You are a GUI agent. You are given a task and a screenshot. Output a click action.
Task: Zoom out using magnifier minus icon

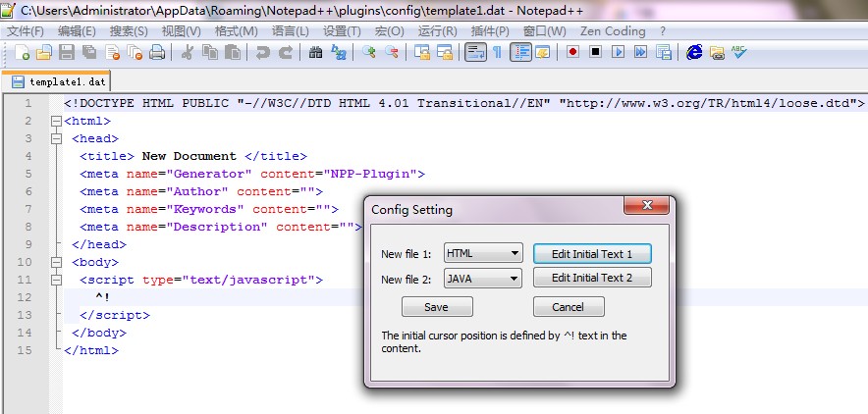[392, 53]
